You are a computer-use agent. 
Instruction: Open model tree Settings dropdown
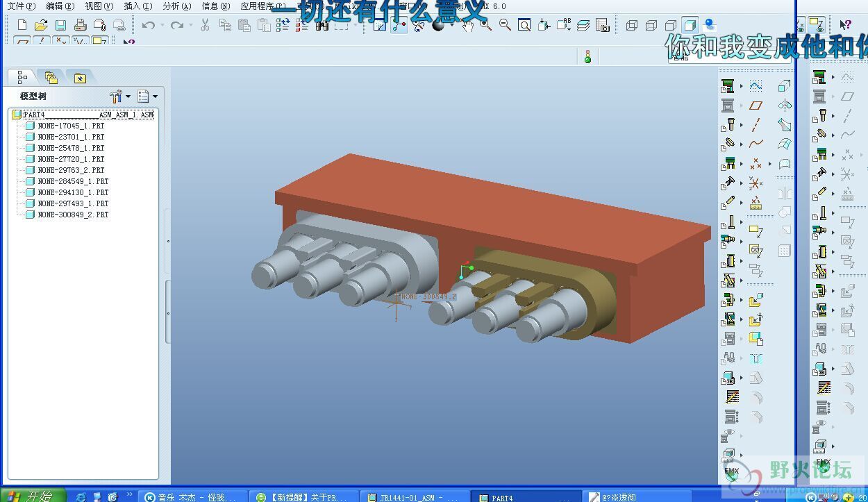[x=120, y=96]
